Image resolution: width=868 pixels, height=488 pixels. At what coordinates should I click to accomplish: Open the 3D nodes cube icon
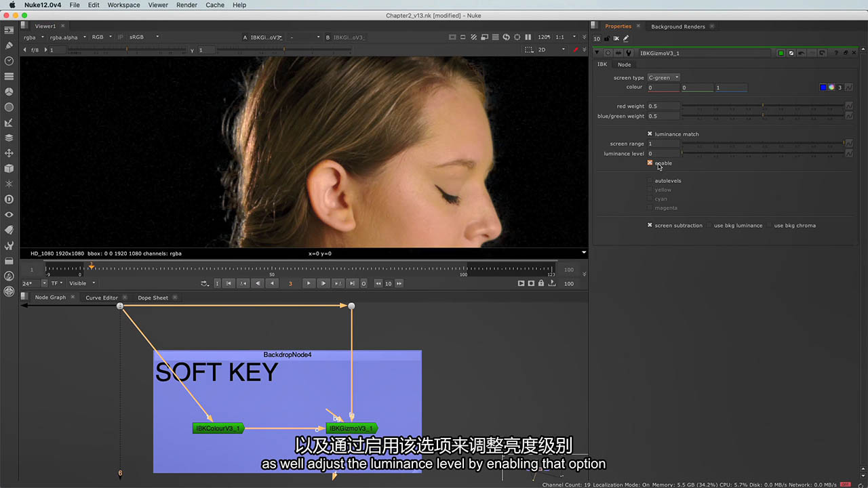click(x=9, y=169)
